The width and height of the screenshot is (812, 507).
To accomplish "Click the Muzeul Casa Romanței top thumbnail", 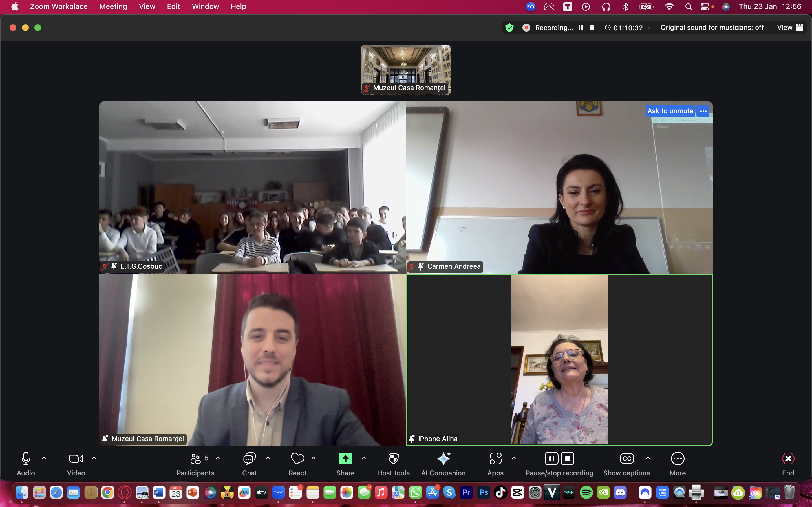I will tap(406, 69).
